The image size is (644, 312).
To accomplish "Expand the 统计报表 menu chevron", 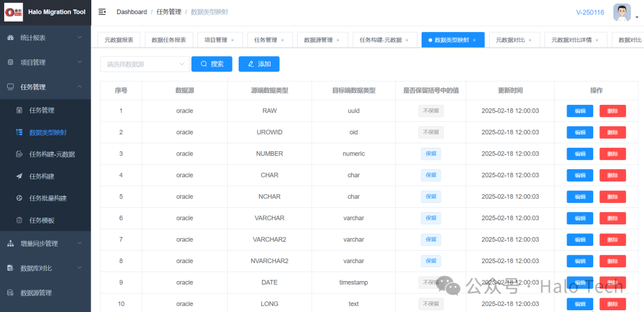I will coord(80,38).
